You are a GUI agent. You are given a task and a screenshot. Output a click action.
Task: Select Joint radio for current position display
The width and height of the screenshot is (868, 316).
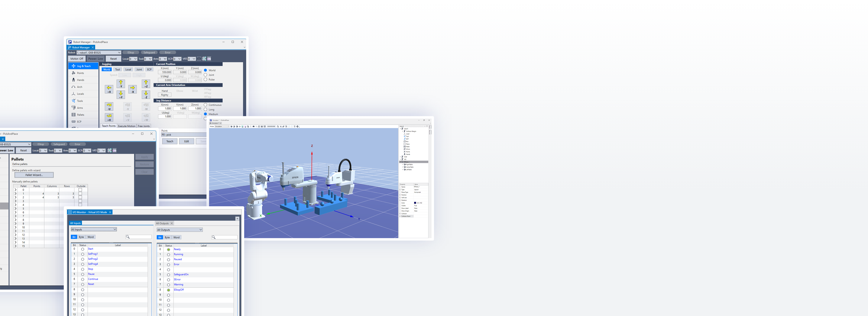point(205,75)
